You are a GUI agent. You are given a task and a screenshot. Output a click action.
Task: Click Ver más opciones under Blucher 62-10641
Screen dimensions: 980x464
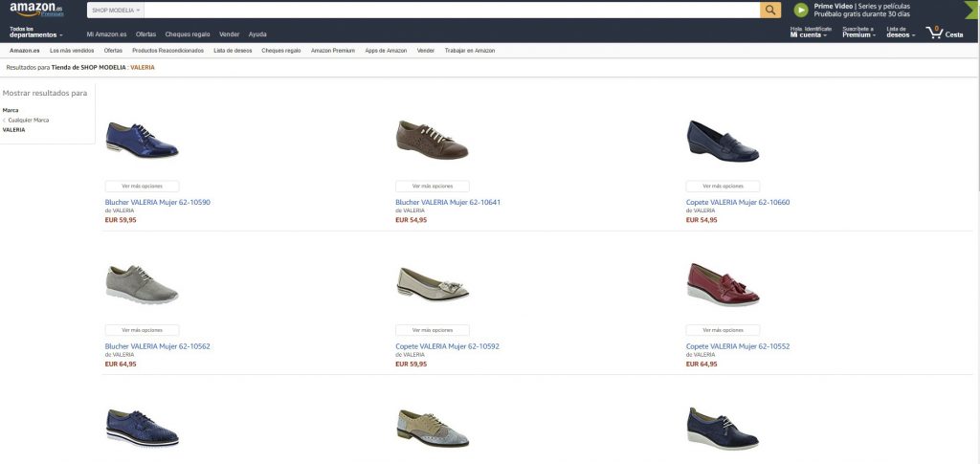tap(433, 187)
